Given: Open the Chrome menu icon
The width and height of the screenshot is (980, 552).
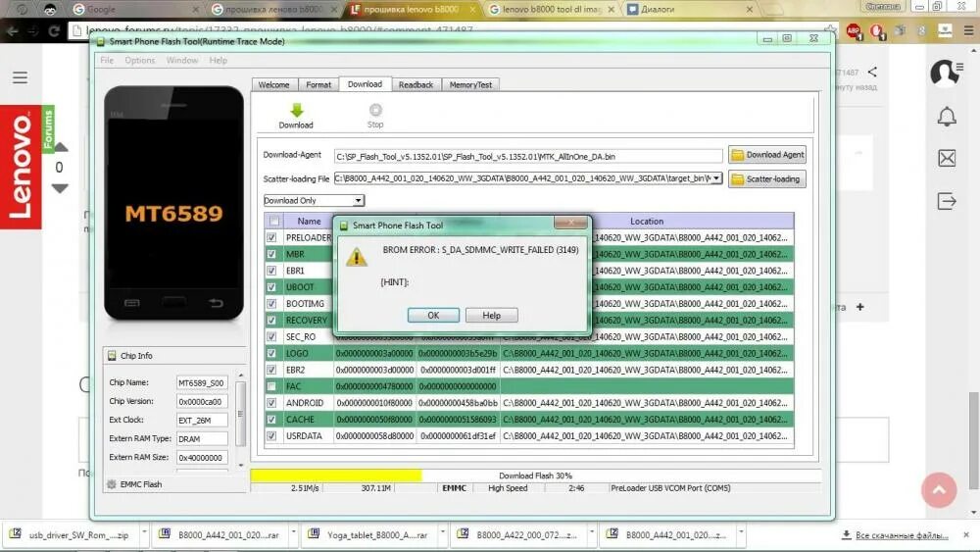Looking at the screenshot, I should (x=968, y=30).
